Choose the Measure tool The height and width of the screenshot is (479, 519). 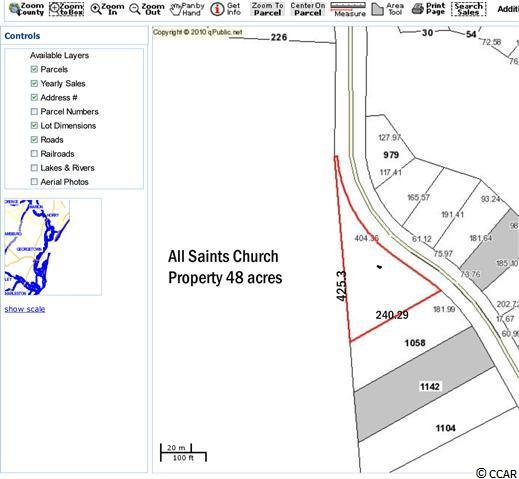coord(348,9)
